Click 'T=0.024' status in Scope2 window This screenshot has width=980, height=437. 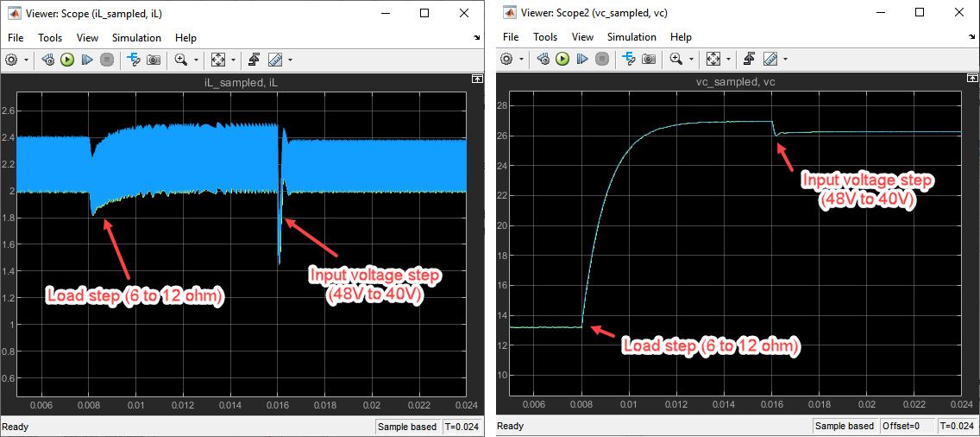(957, 427)
